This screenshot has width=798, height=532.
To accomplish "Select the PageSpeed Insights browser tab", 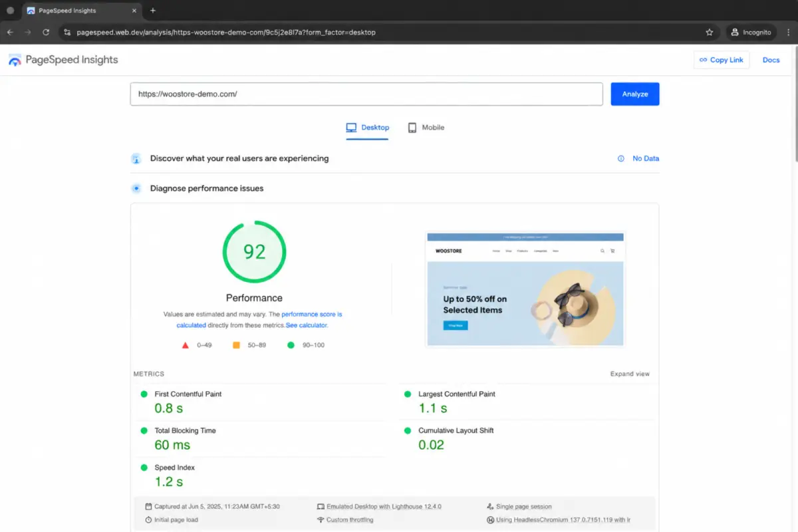I will coord(81,11).
